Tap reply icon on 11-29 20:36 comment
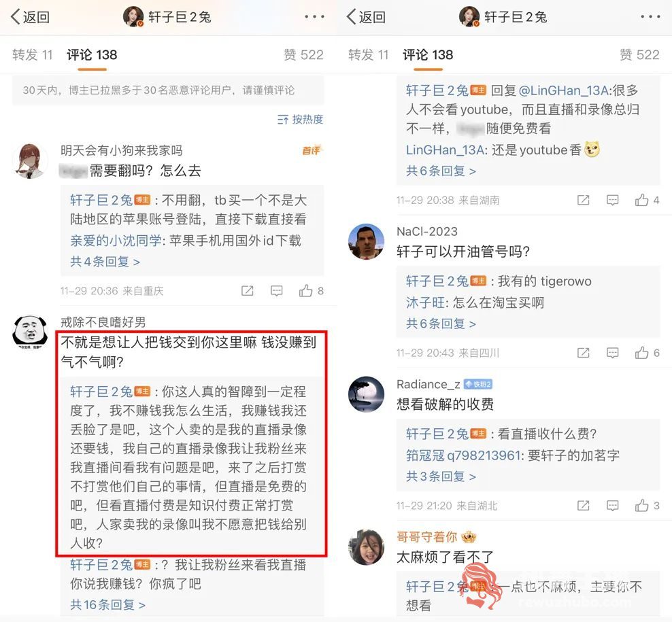This screenshot has width=672, height=622. [x=276, y=291]
